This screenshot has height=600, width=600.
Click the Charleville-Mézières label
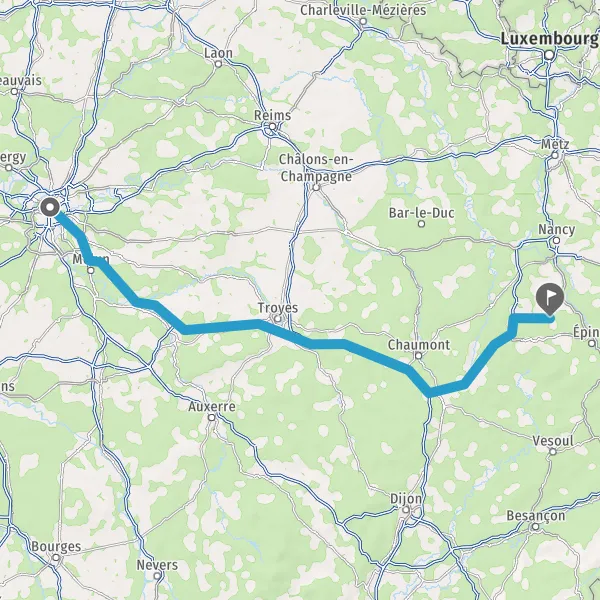tap(363, 10)
